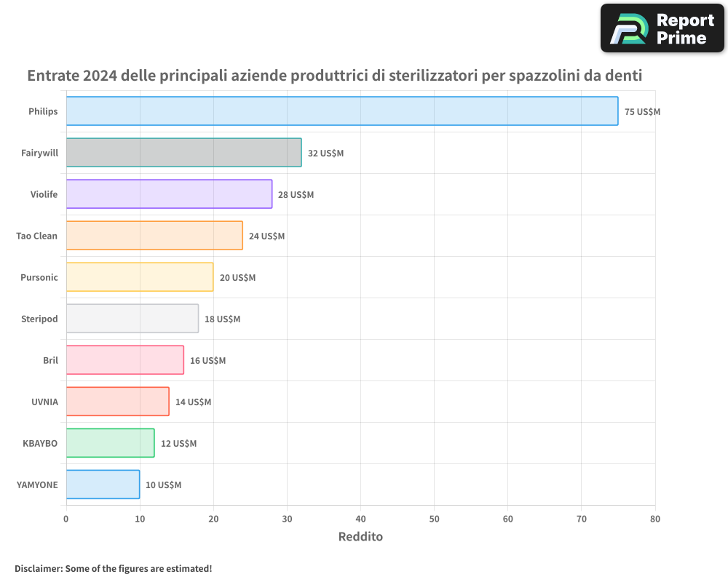Click the pink Bril bar

(x=124, y=360)
